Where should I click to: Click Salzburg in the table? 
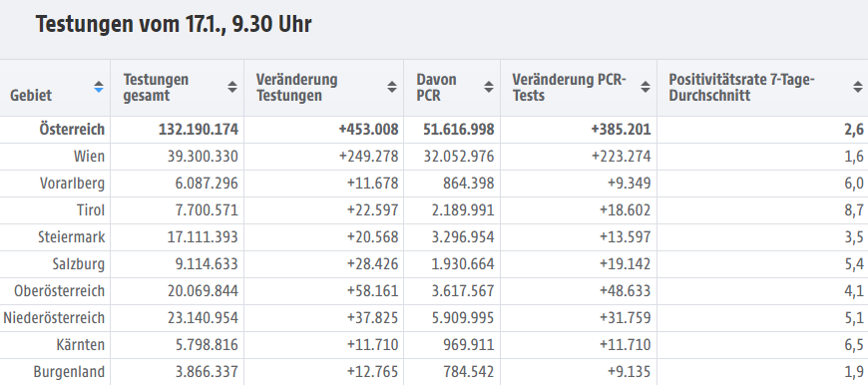click(x=79, y=264)
